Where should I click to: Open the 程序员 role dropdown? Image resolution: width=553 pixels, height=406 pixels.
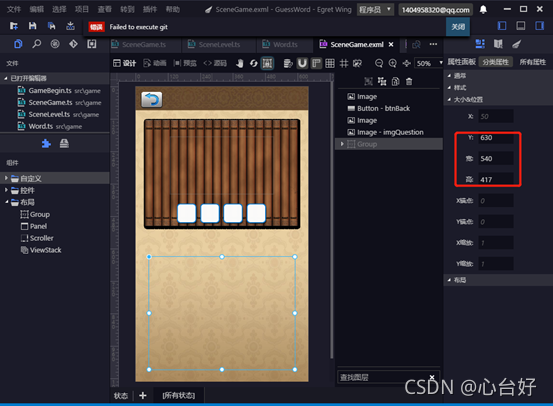[375, 10]
